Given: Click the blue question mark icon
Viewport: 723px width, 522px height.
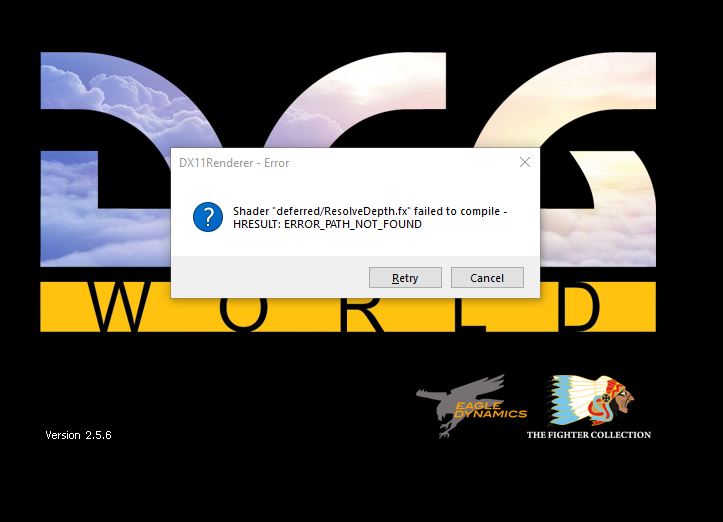Looking at the screenshot, I should 208,217.
